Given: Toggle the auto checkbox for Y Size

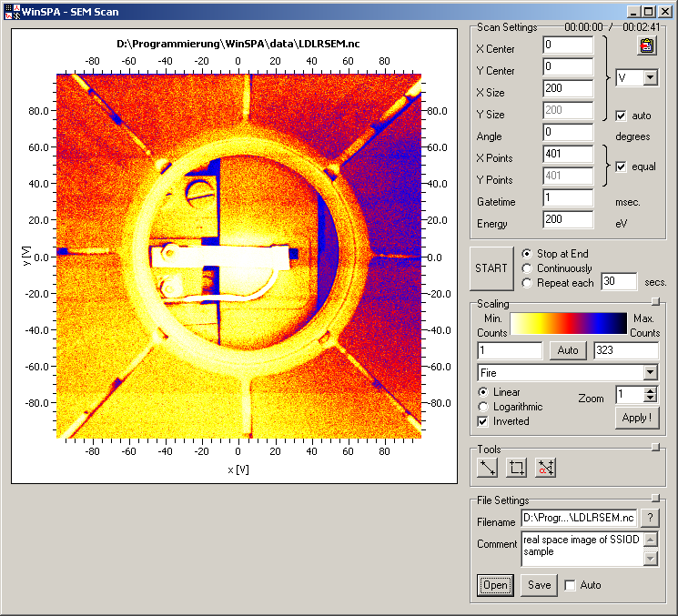Looking at the screenshot, I should (622, 116).
